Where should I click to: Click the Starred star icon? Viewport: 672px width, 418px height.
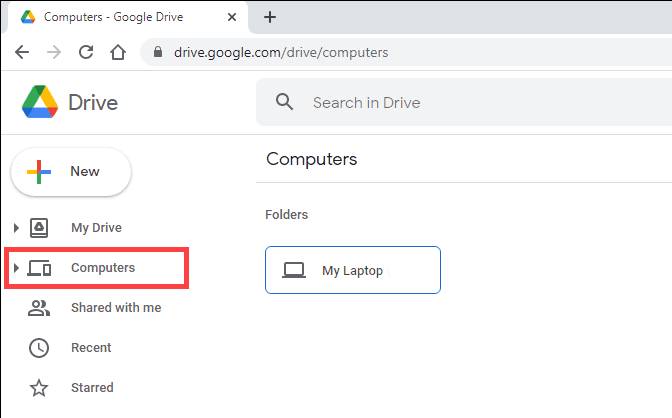(39, 388)
